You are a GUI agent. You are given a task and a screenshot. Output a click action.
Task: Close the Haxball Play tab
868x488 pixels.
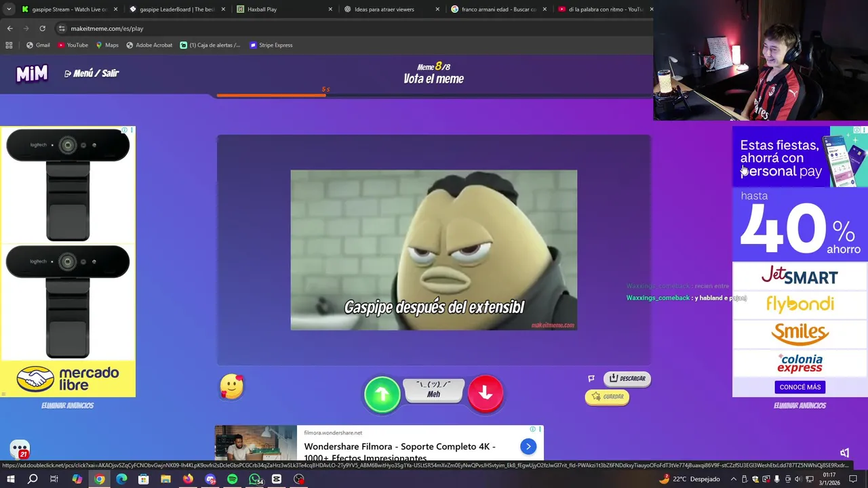(330, 9)
